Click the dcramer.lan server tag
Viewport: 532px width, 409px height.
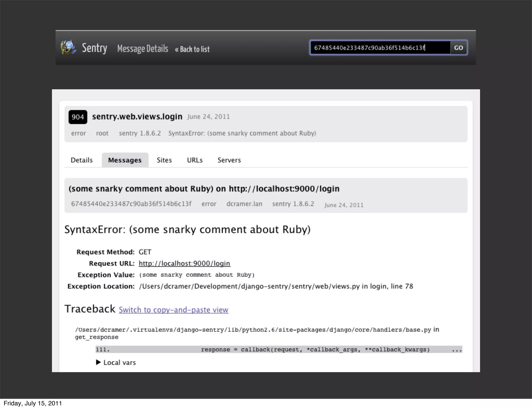click(x=244, y=204)
